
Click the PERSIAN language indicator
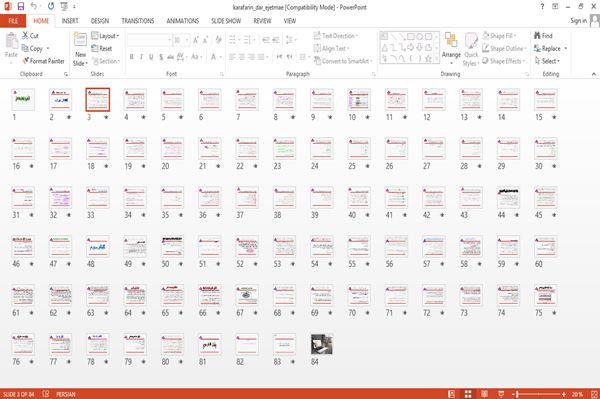click(66, 394)
